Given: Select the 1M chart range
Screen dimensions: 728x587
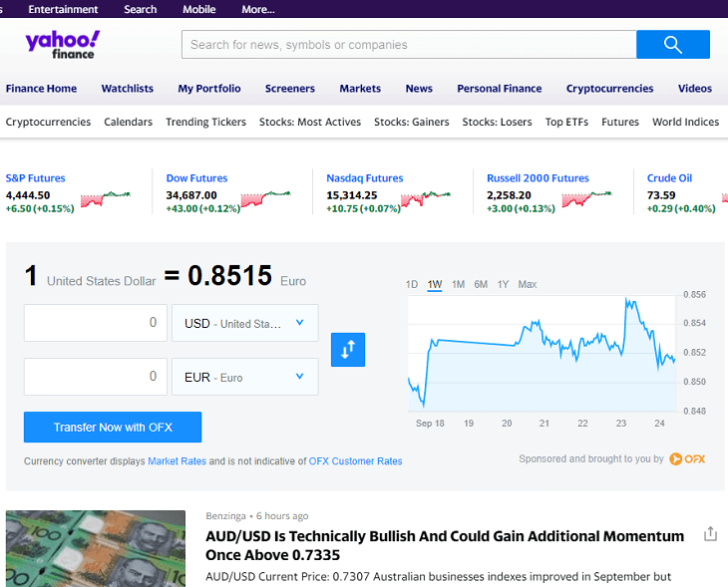Looking at the screenshot, I should point(459,284).
